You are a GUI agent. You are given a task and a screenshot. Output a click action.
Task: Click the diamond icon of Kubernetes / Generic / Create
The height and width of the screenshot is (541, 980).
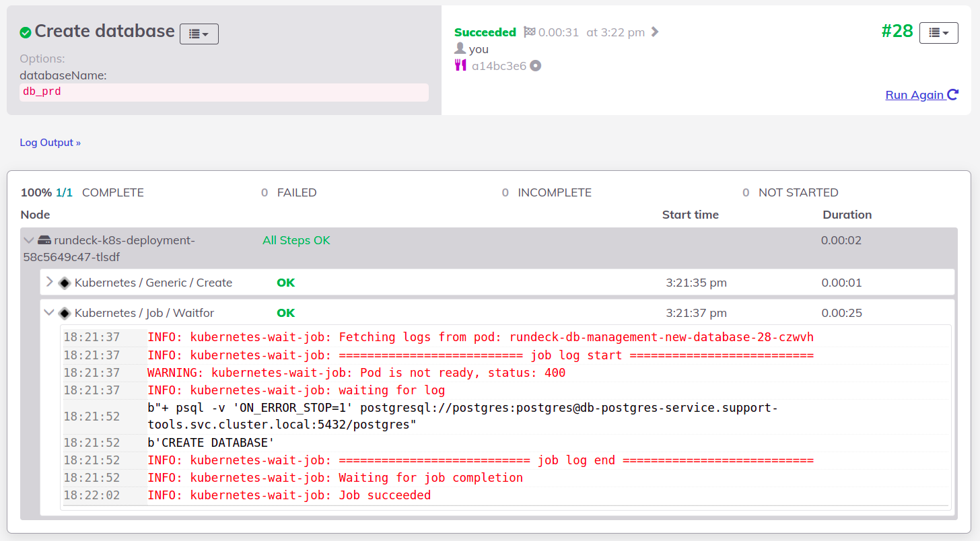[x=65, y=283]
